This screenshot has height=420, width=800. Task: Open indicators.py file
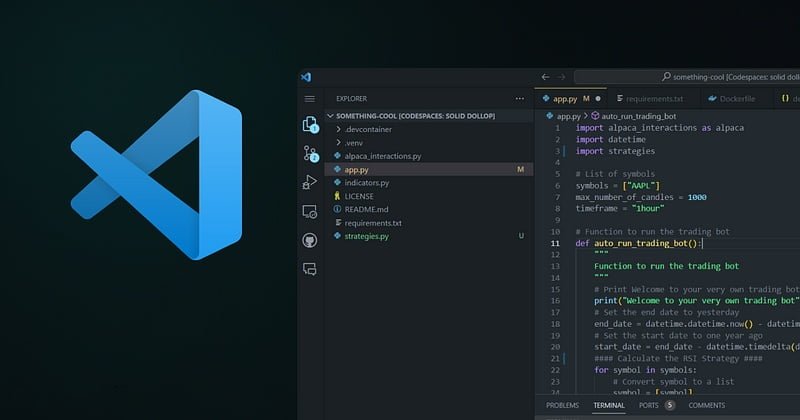point(429,183)
